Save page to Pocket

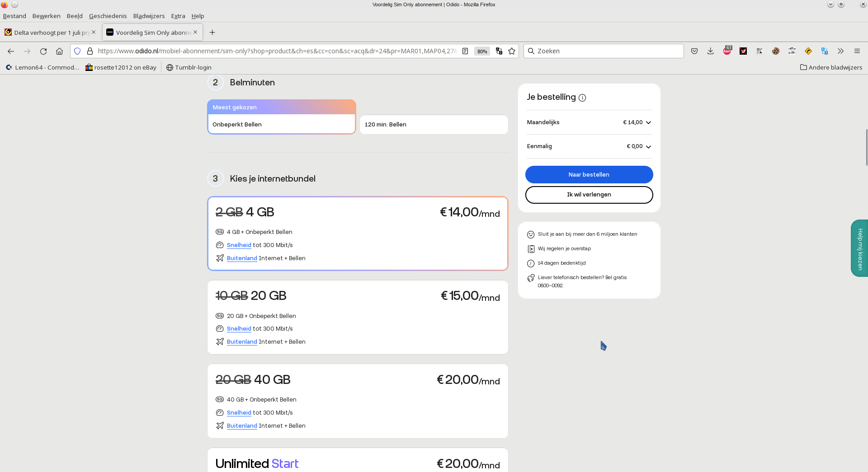694,51
